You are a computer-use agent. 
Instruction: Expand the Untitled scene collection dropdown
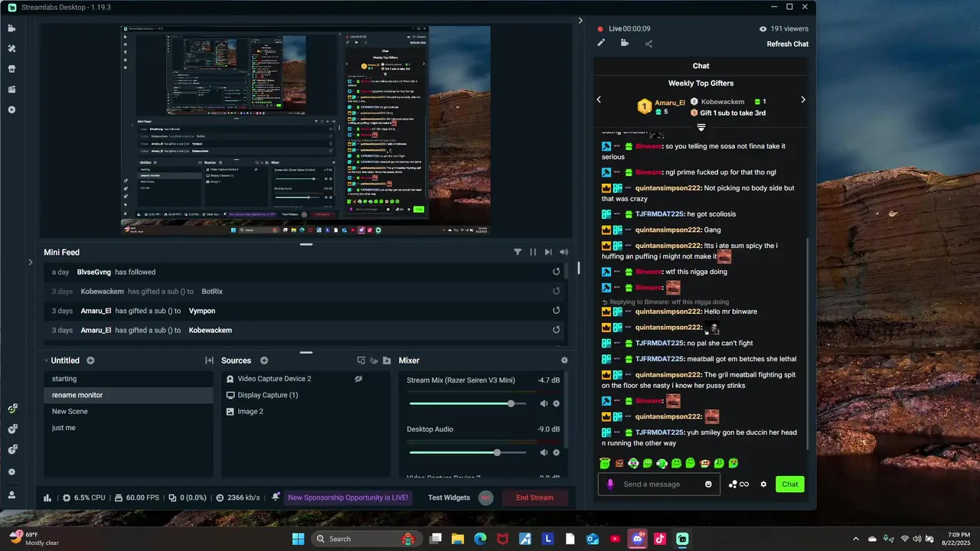47,360
